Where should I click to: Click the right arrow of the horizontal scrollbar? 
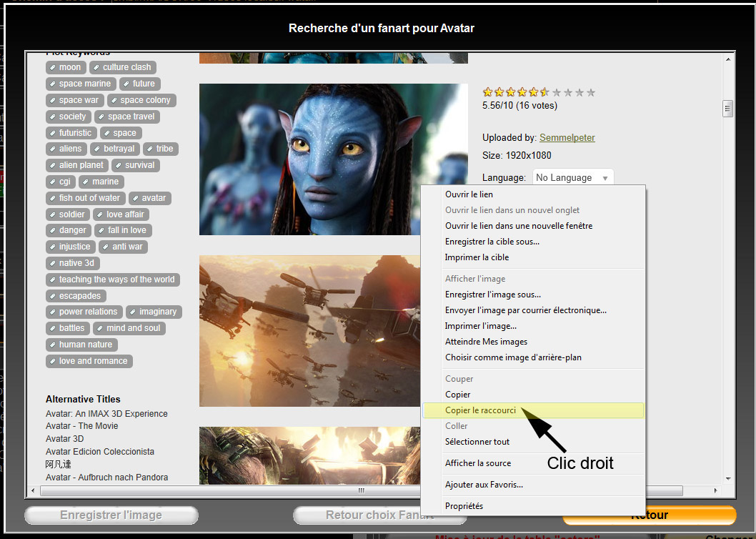[715, 490]
